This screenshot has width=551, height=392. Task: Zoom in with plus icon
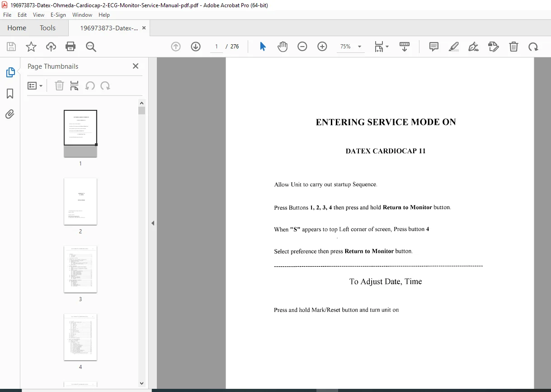point(322,47)
